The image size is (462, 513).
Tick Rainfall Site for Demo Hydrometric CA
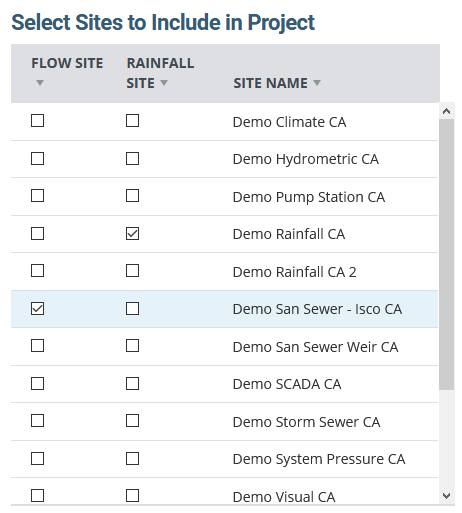[x=132, y=159]
